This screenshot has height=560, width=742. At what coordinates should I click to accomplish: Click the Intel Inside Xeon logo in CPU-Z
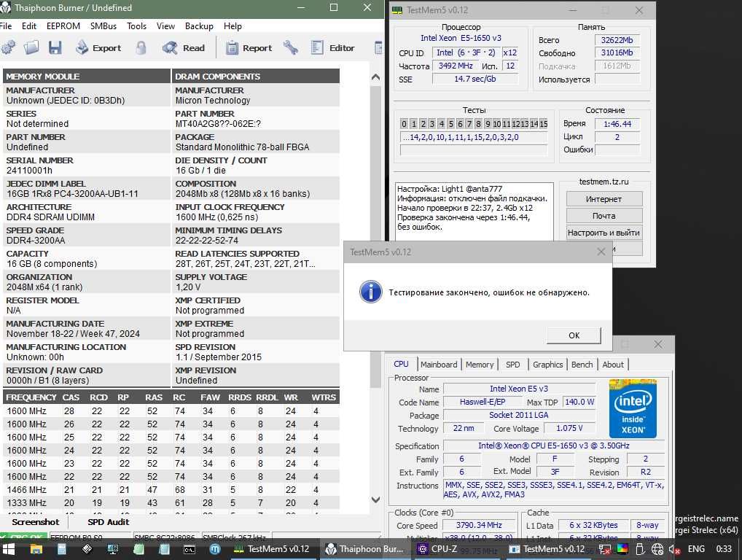point(633,408)
